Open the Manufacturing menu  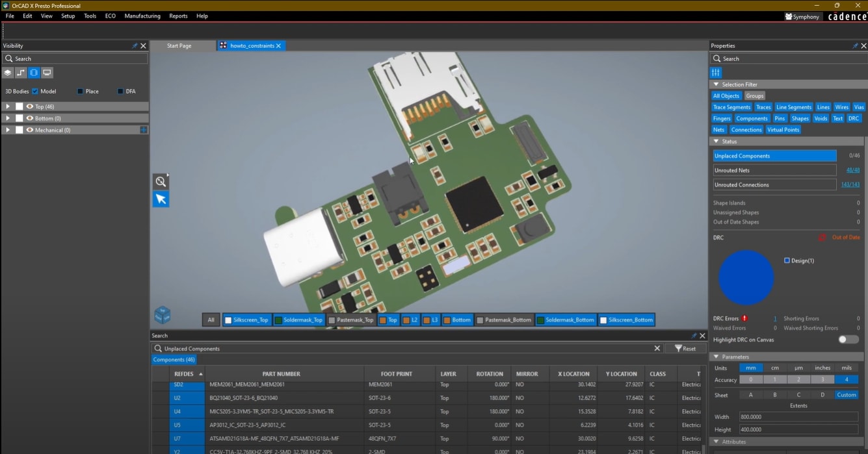(x=142, y=16)
